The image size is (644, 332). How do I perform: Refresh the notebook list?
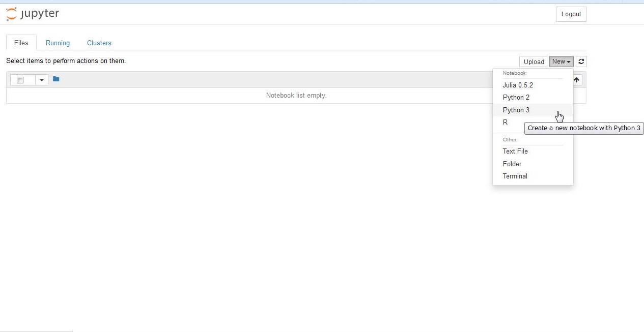(581, 62)
